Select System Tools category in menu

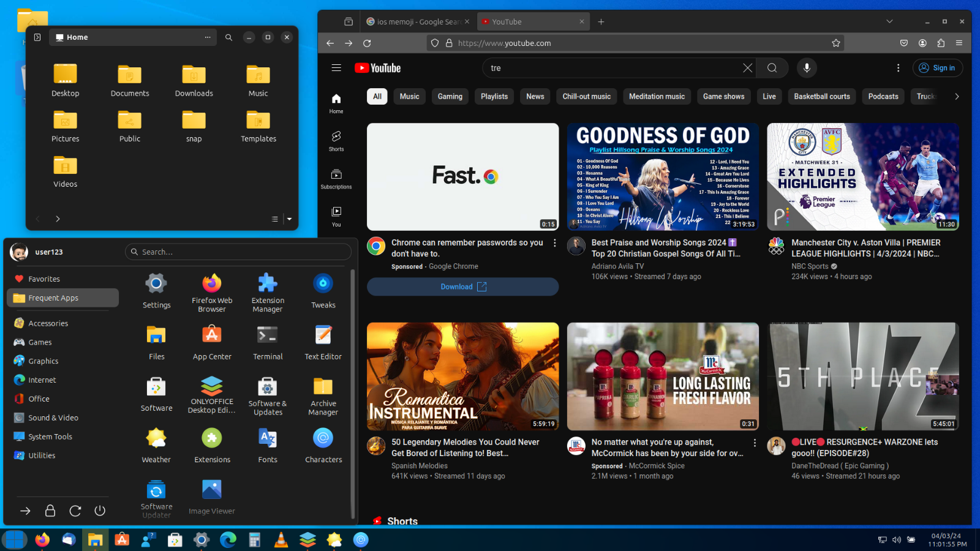(62, 437)
